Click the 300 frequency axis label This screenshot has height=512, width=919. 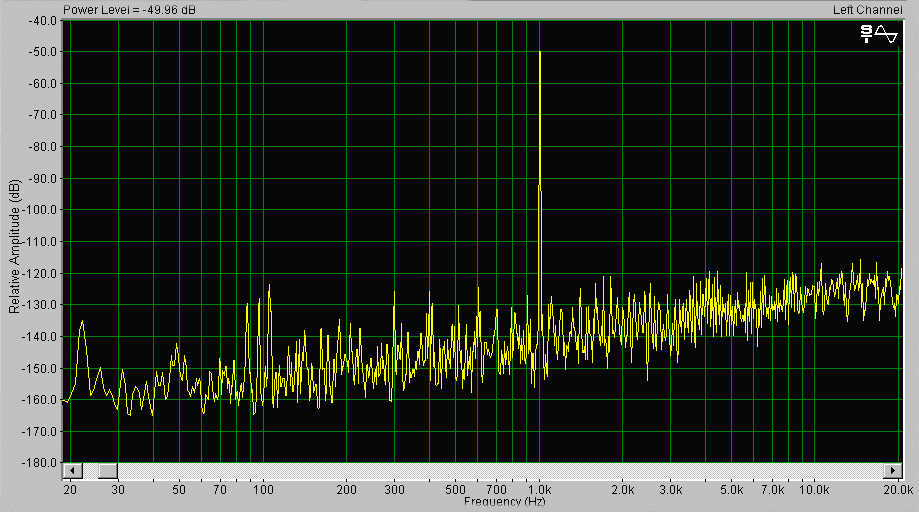point(395,490)
